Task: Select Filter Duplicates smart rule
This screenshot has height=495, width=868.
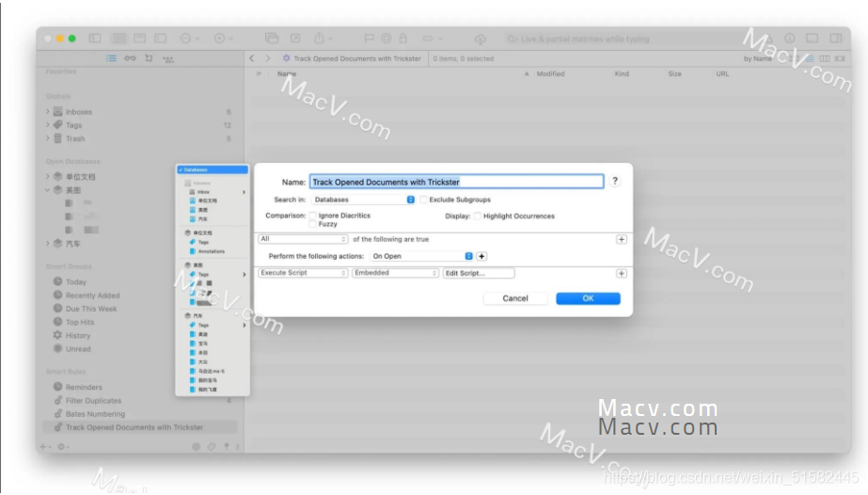Action: pos(93,400)
